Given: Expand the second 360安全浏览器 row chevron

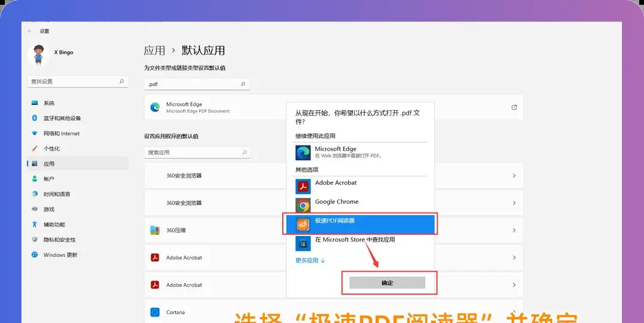Looking at the screenshot, I should (x=514, y=203).
